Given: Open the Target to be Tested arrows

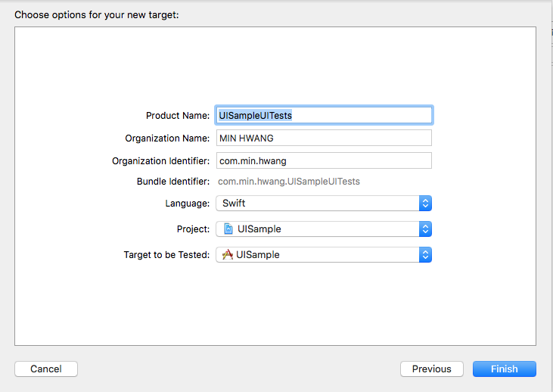Looking at the screenshot, I should point(425,255).
